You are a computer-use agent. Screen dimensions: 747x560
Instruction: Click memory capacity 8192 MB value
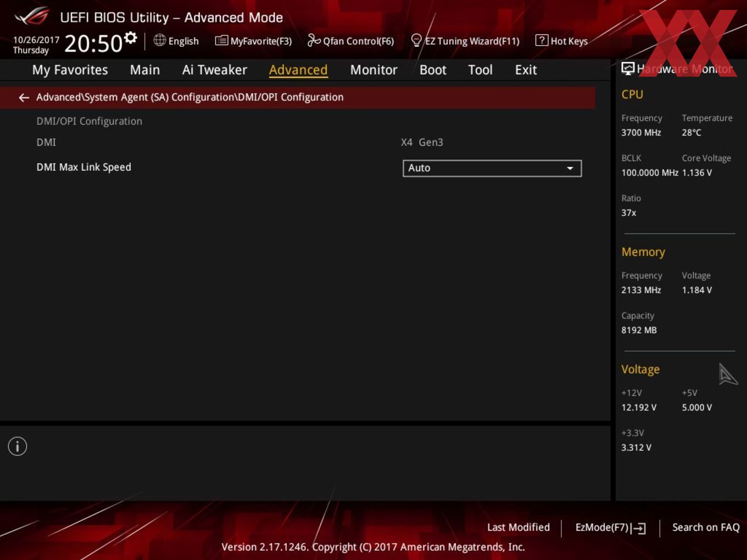click(639, 330)
